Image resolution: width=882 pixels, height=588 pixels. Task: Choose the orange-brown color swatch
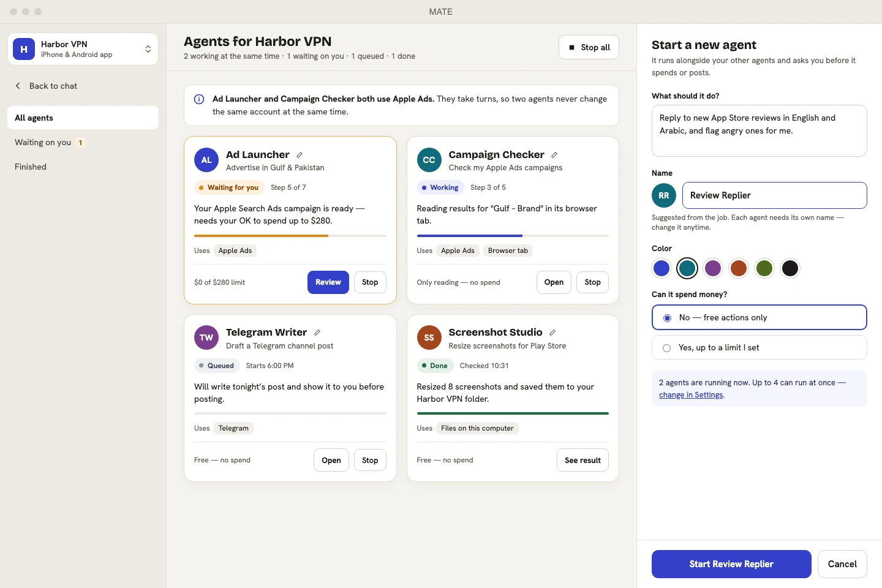[x=739, y=268]
